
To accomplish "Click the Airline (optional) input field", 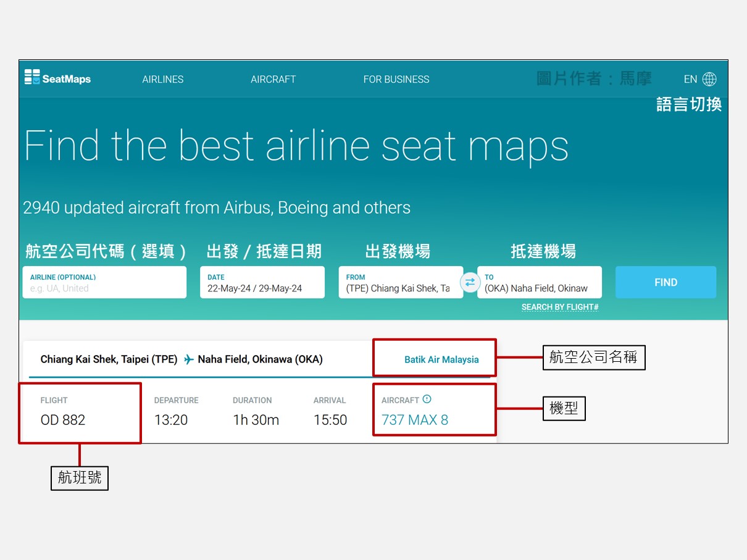I will click(104, 282).
